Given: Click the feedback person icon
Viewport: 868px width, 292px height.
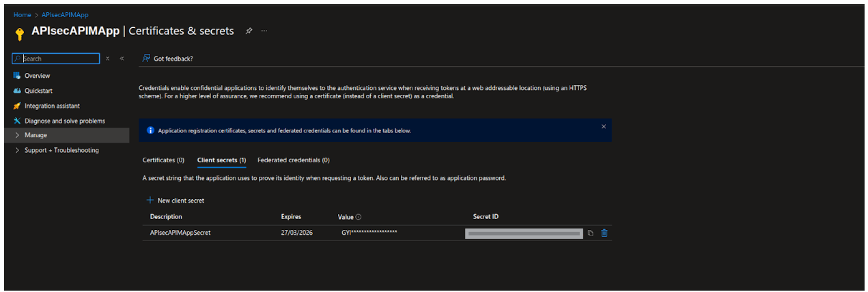Looking at the screenshot, I should [145, 59].
